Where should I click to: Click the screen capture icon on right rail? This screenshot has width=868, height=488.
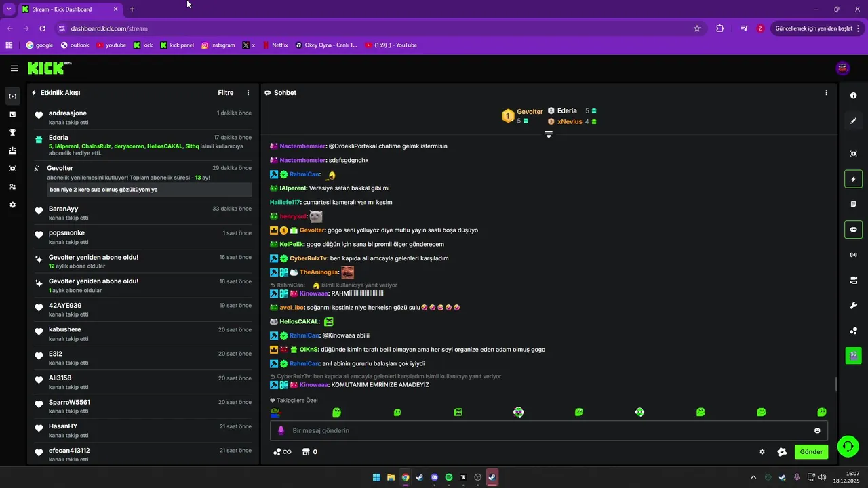pyautogui.click(x=853, y=154)
